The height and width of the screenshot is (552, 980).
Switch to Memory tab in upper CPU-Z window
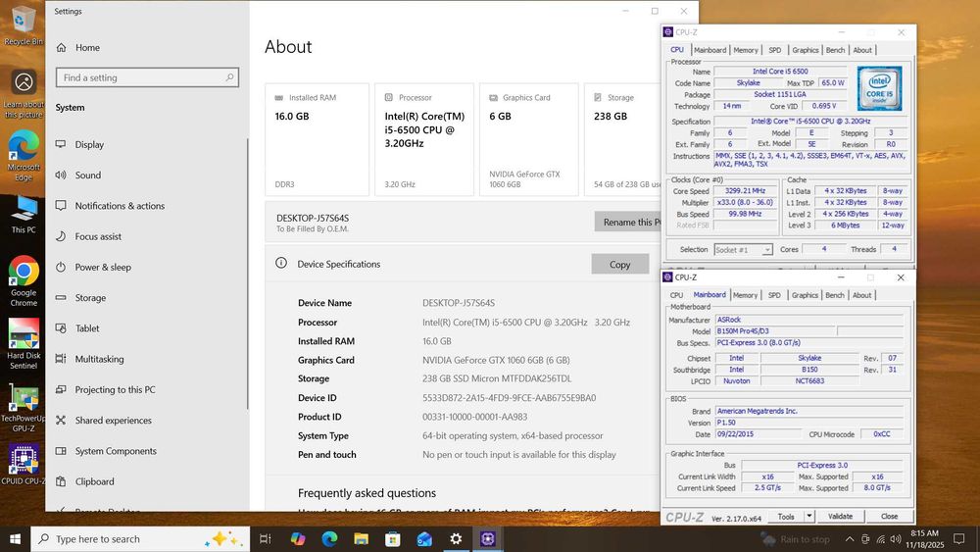click(x=746, y=50)
